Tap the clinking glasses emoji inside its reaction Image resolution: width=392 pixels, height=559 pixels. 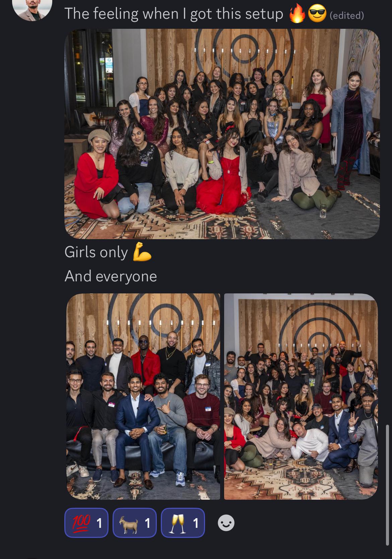(x=178, y=523)
